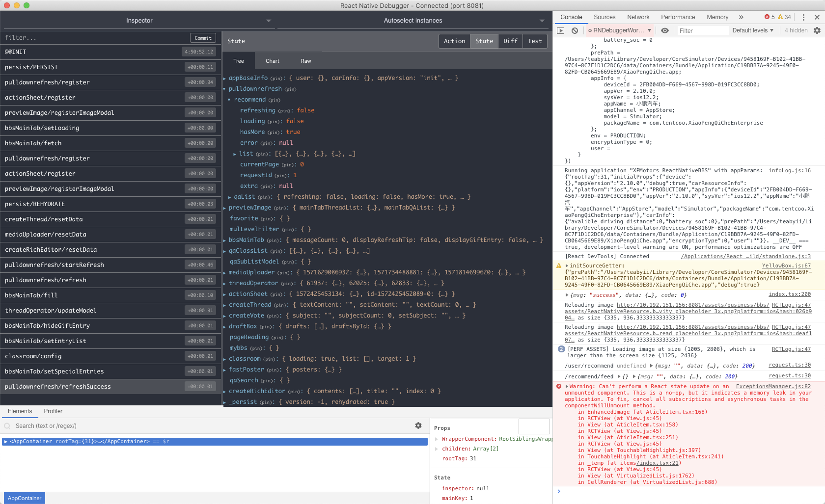Screen dimensions: 825x504
Task: Open the ExceptionsManager.js:82 source link
Action: [773, 387]
